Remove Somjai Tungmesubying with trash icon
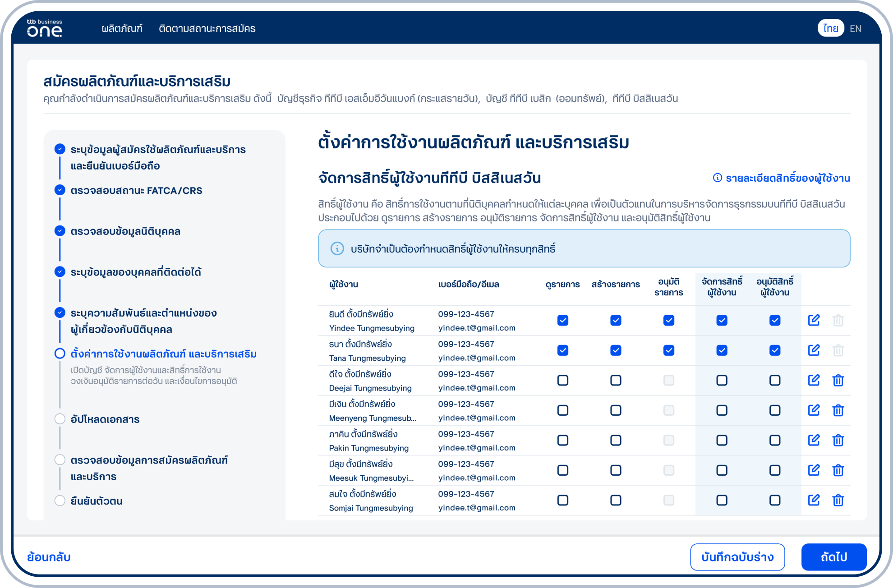Image resolution: width=893 pixels, height=588 pixels. 838,500
